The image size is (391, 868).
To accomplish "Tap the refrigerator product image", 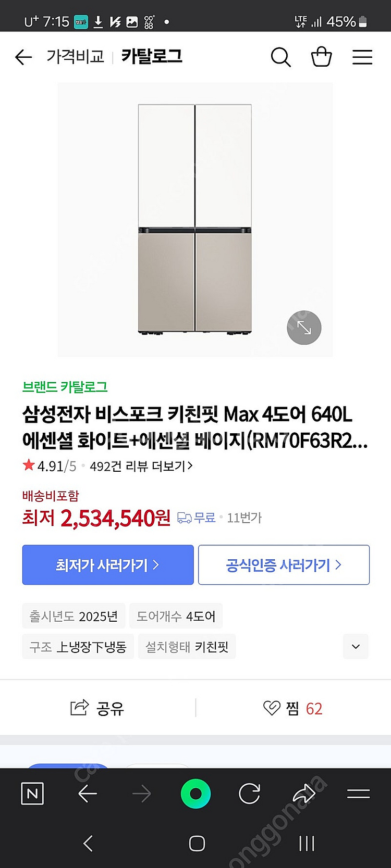I will (194, 219).
